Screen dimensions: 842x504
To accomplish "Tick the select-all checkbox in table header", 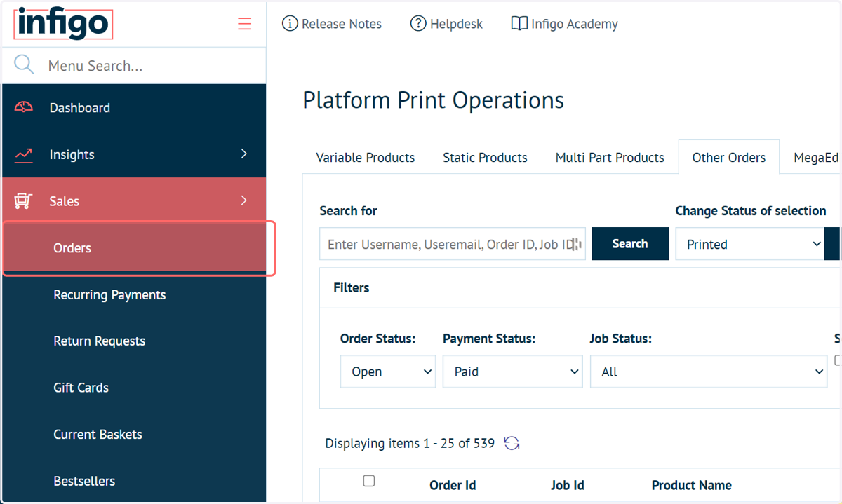I will point(369,481).
